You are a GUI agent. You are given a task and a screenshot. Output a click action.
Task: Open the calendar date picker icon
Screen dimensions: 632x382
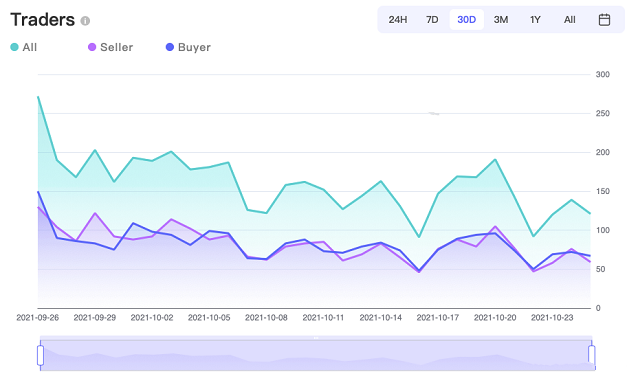(x=604, y=19)
